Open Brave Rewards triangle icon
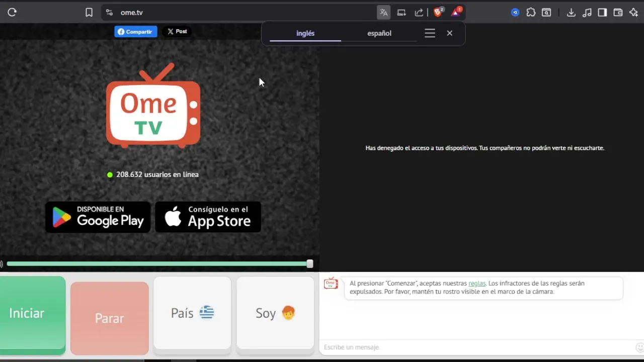 pos(456,12)
